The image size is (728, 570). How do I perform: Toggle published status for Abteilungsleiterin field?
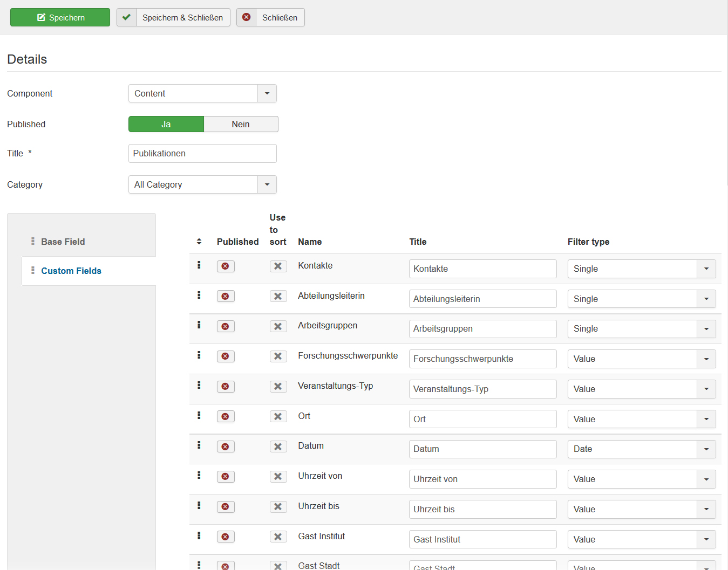tap(226, 297)
